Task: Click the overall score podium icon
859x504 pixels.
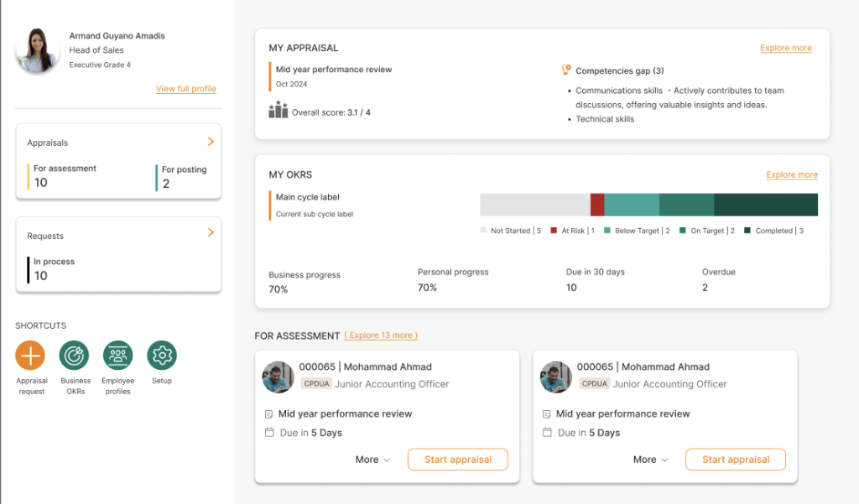Action: click(x=278, y=110)
